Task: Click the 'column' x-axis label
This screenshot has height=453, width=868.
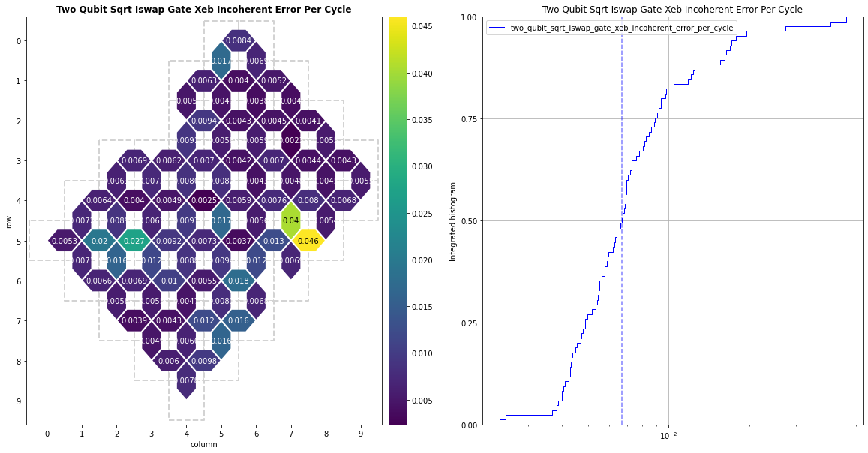Action: 204,444
